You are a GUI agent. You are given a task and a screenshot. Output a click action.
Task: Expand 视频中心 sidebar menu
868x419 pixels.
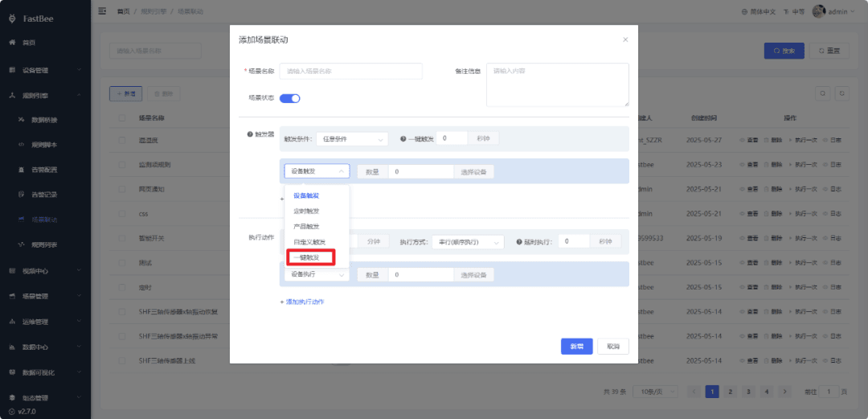click(45, 271)
